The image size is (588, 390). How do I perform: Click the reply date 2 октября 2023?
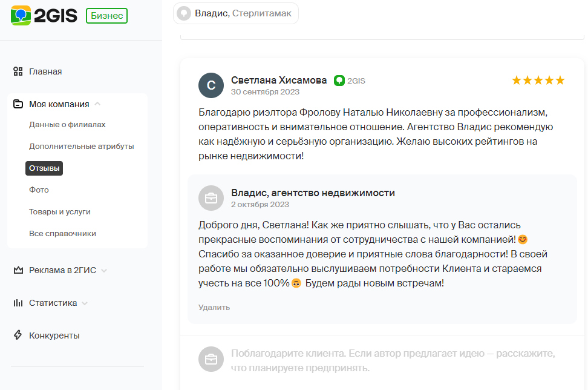click(260, 205)
